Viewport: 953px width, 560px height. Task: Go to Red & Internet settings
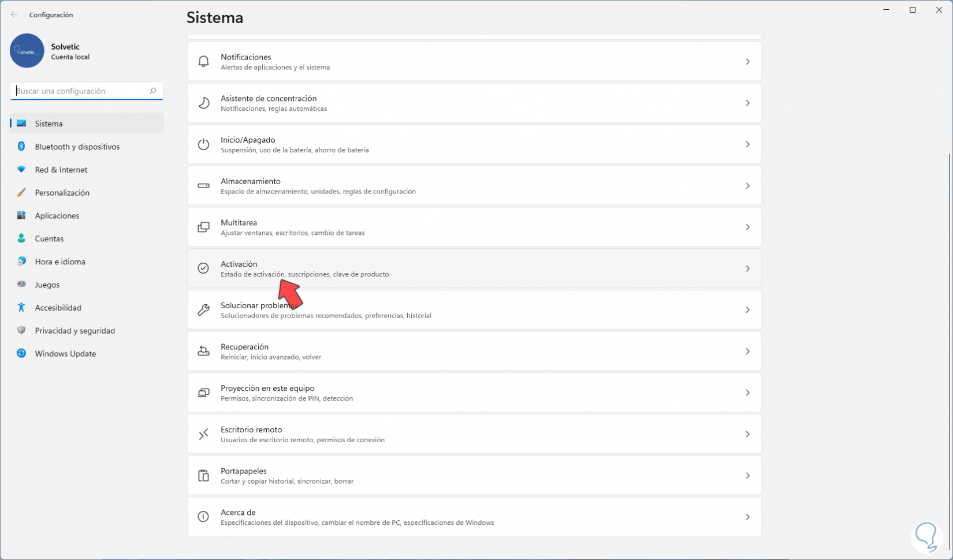click(61, 170)
